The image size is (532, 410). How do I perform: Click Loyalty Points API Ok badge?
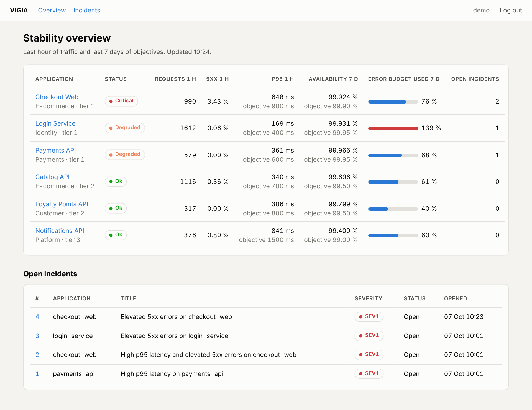(x=116, y=208)
